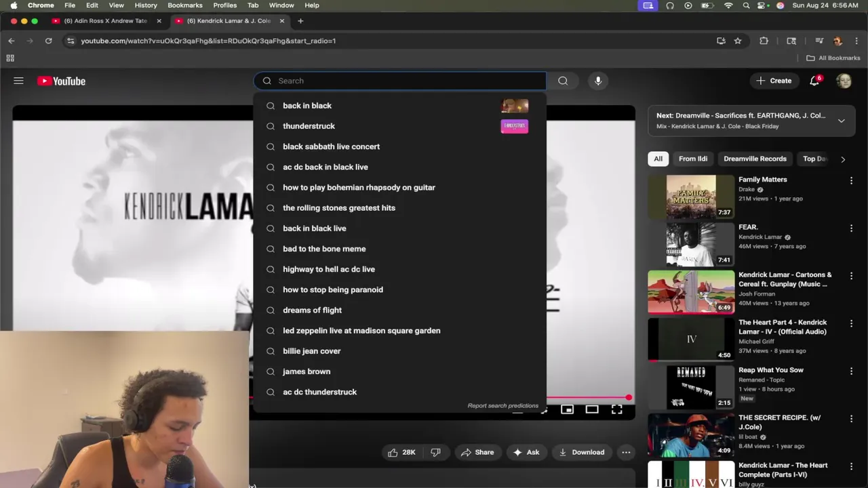Click the Create button

pyautogui.click(x=774, y=81)
